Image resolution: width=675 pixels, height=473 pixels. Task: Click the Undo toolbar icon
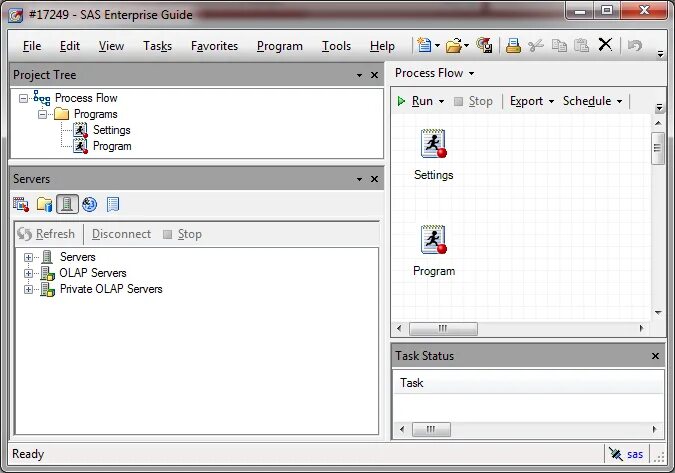[x=635, y=45]
